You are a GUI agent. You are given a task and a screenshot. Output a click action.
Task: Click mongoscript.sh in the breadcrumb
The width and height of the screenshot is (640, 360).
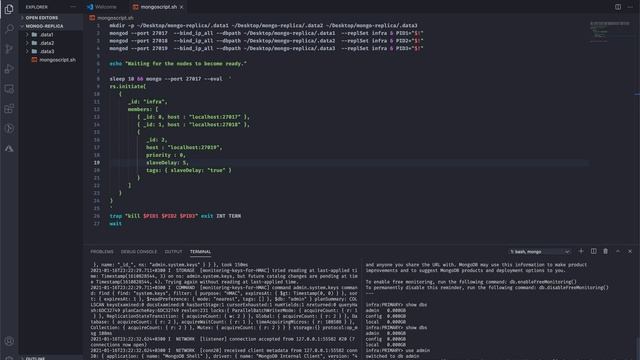[x=115, y=18]
